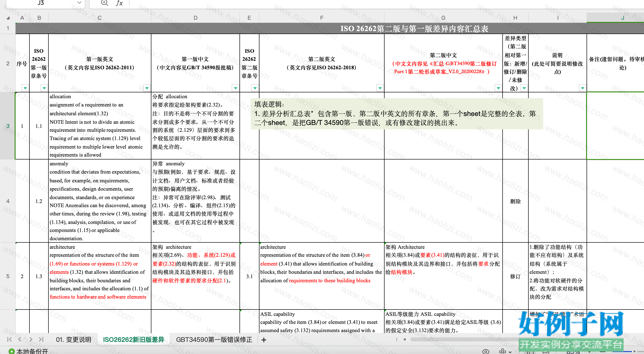Screen dimensions: 644x354
Task: Go to next sheet navigation arrow
Action: 31,339
